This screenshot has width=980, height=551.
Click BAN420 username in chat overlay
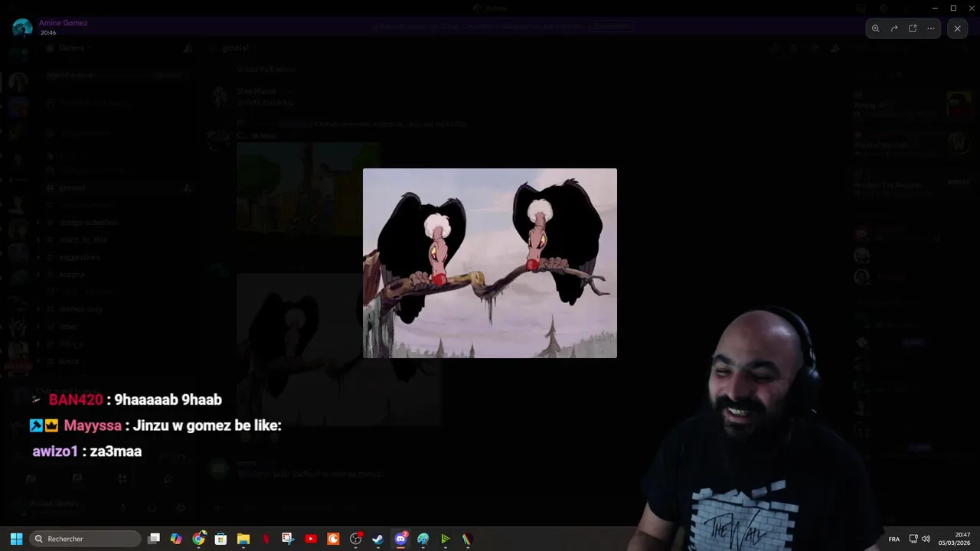click(x=76, y=399)
